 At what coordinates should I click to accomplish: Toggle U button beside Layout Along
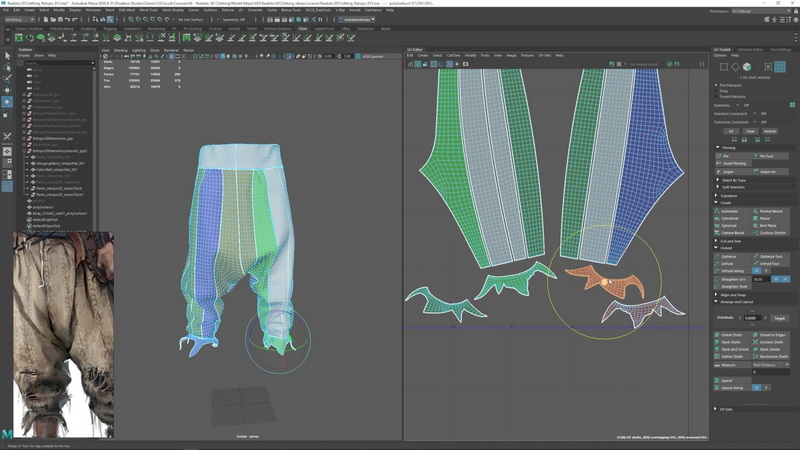tap(756, 388)
